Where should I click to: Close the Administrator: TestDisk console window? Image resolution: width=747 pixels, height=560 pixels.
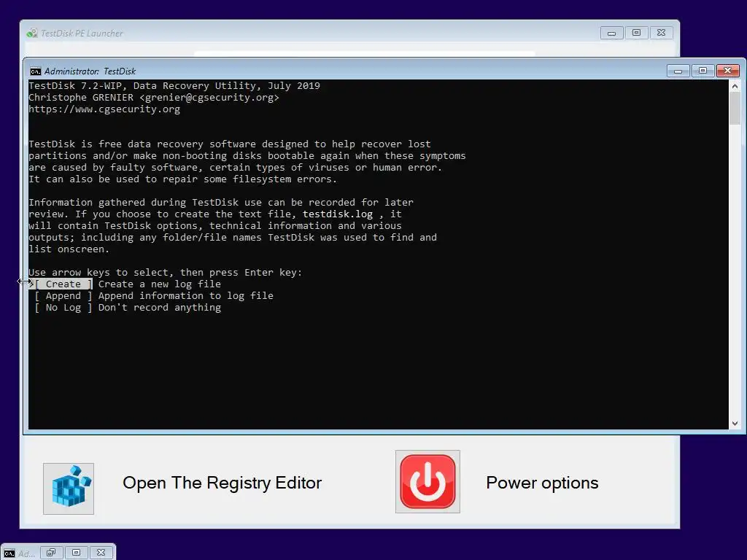point(727,71)
